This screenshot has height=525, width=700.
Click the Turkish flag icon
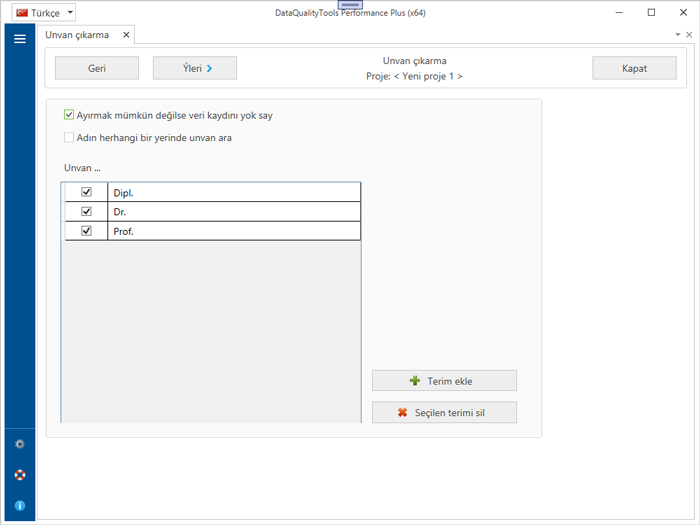[22, 13]
